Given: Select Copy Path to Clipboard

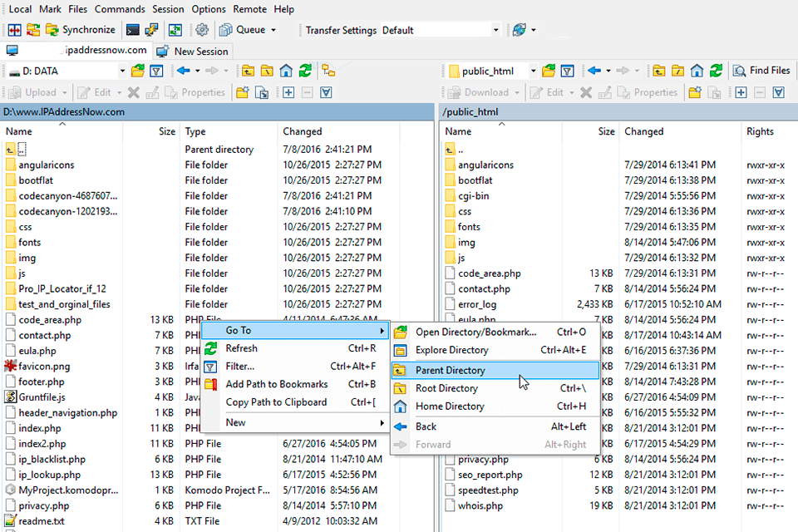Looking at the screenshot, I should point(295,402).
